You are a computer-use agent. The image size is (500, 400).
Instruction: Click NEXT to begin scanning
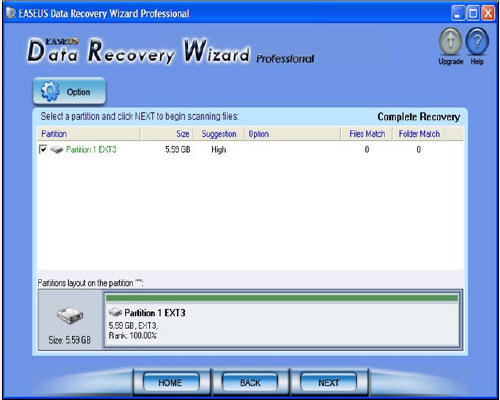329,382
